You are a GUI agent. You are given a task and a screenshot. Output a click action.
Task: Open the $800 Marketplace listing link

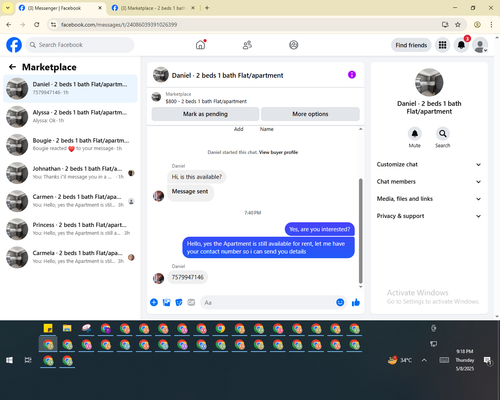pyautogui.click(x=206, y=101)
